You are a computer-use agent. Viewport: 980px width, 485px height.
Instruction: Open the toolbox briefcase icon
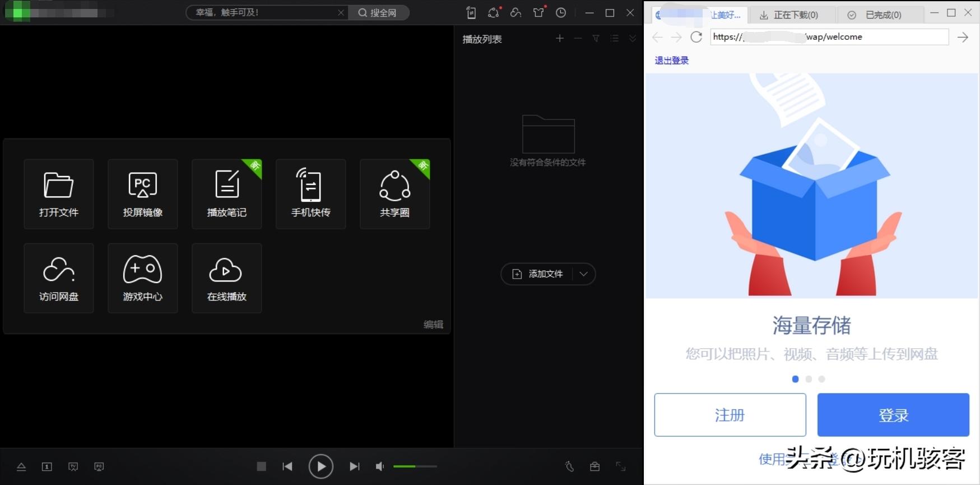tap(595, 466)
